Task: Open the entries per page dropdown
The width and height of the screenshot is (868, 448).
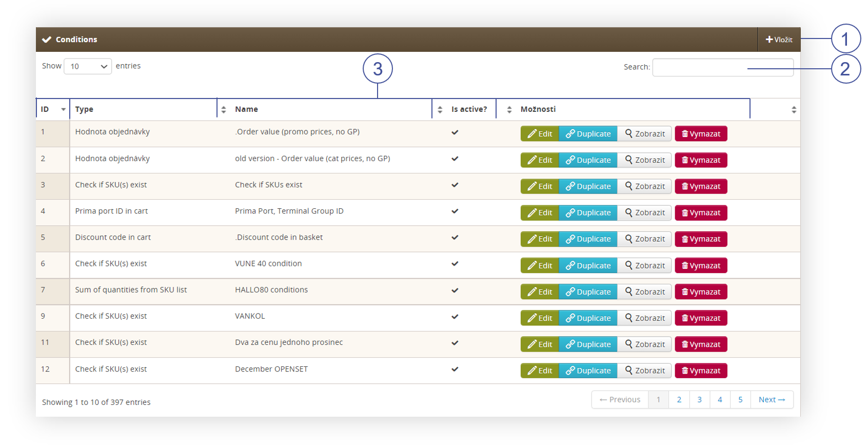Action: point(88,66)
